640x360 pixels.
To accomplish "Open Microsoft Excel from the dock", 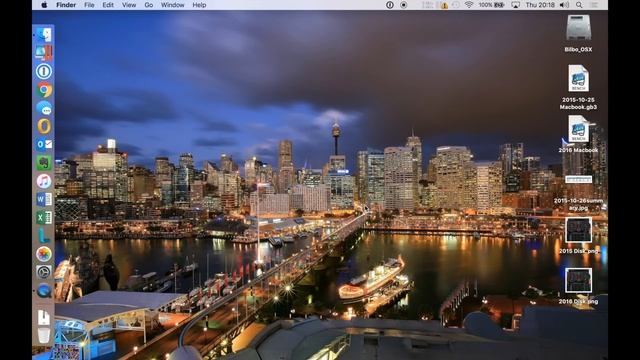I will click(x=44, y=218).
